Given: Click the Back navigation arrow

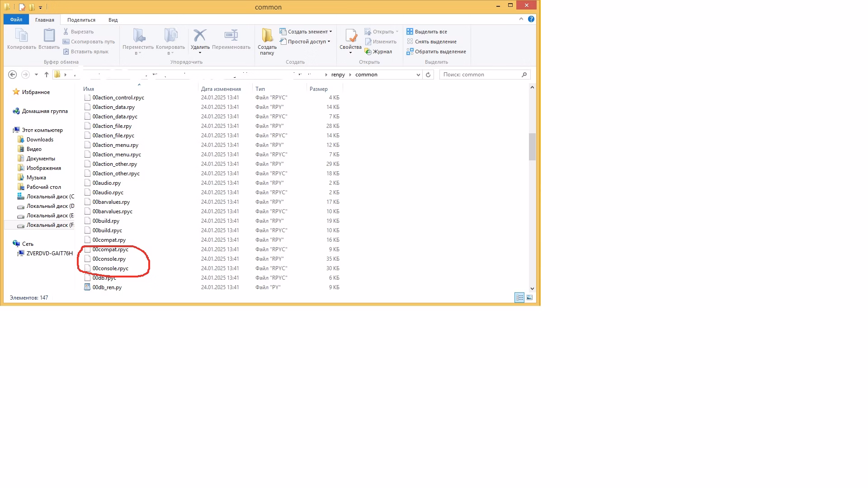Looking at the screenshot, I should click(x=13, y=75).
